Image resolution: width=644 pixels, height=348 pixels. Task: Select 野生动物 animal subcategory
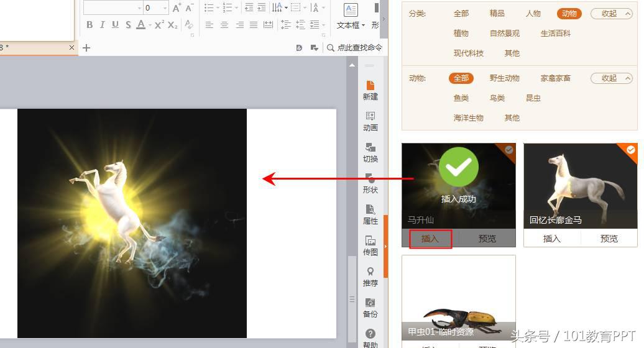(504, 78)
